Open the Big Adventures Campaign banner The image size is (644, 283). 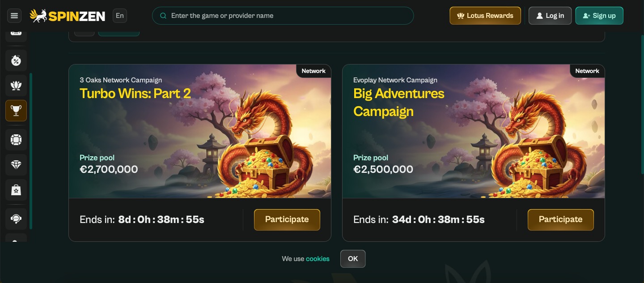(x=473, y=131)
